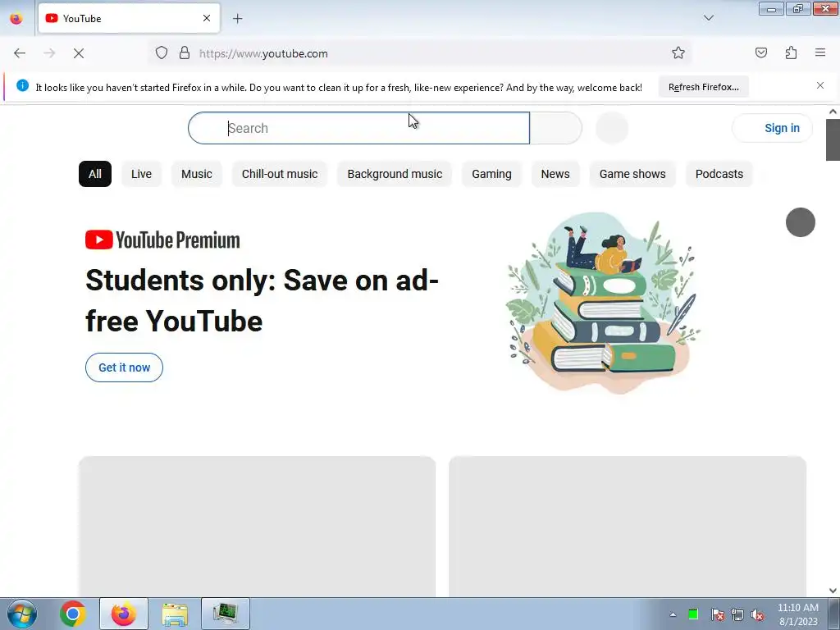This screenshot has width=840, height=630.
Task: Open the Firefox hamburger application menu
Action: click(820, 52)
